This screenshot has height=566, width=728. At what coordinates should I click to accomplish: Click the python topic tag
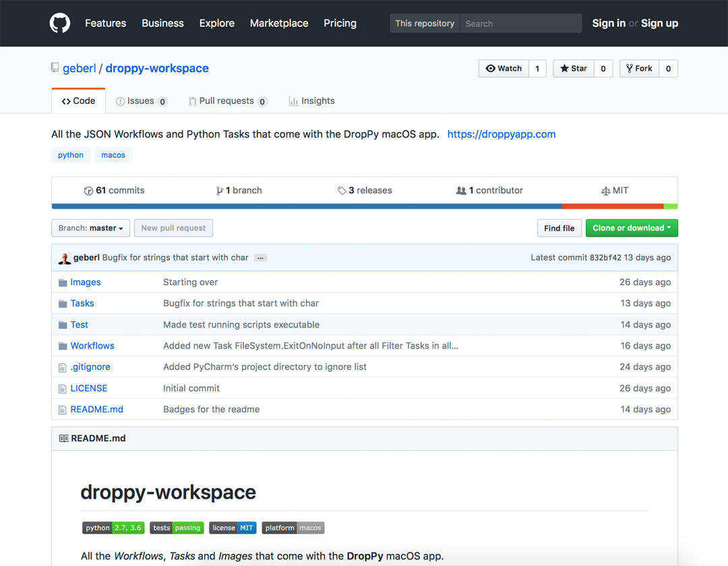tap(71, 155)
